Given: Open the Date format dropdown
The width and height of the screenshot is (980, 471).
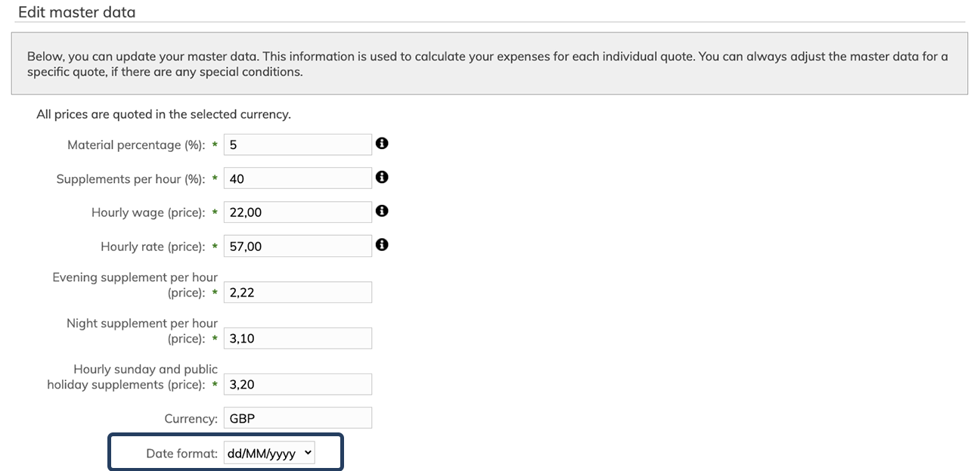Looking at the screenshot, I should (269, 454).
